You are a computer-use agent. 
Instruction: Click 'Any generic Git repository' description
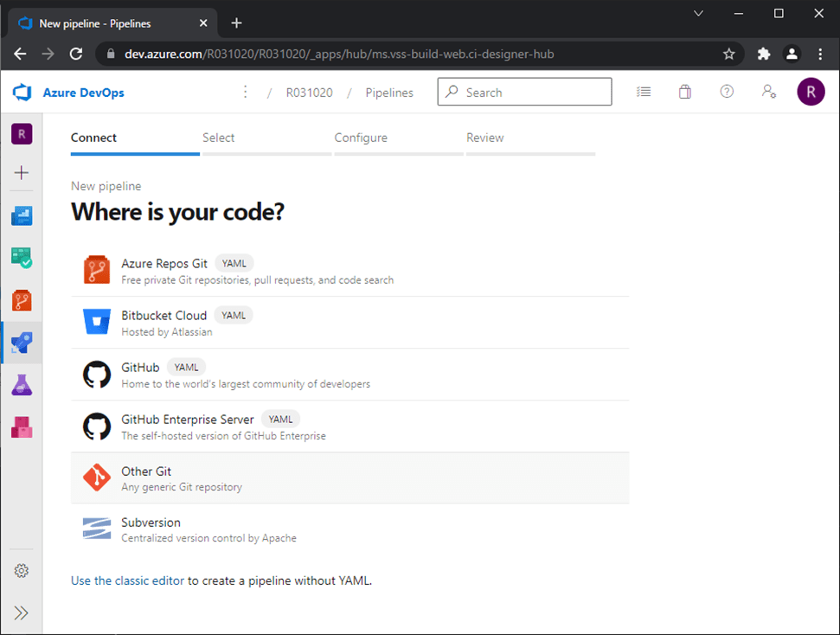tap(182, 487)
